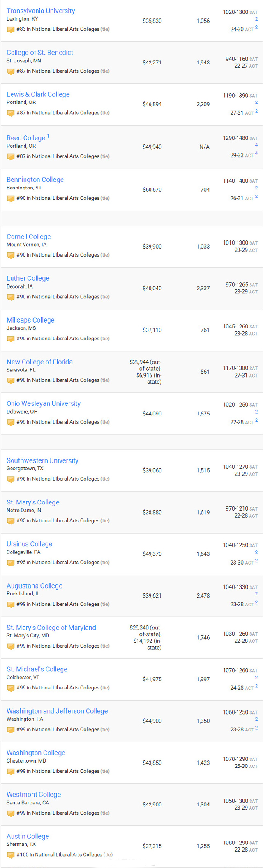Visit Washington and Jefferson College page
The image size is (263, 868).
click(x=57, y=711)
